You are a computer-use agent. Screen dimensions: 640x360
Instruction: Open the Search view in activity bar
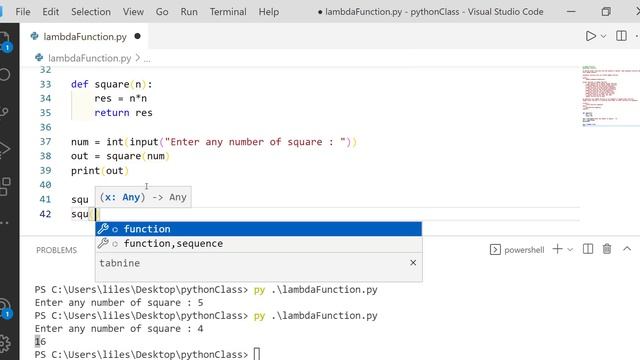(x=5, y=75)
